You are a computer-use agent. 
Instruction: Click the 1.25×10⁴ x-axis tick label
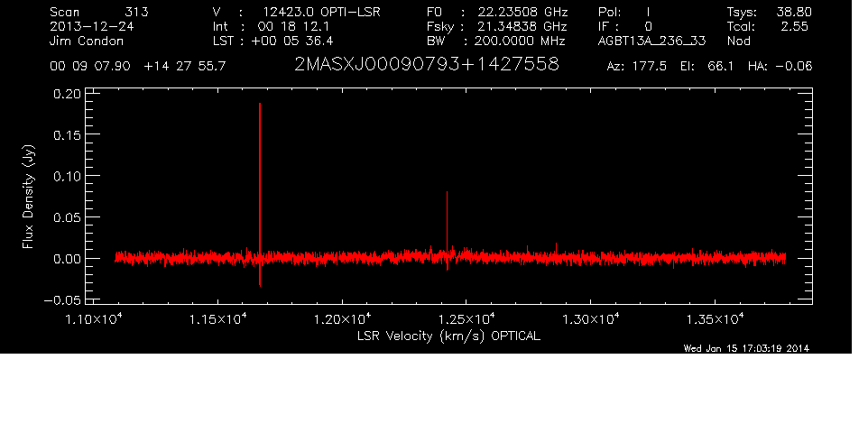466,319
